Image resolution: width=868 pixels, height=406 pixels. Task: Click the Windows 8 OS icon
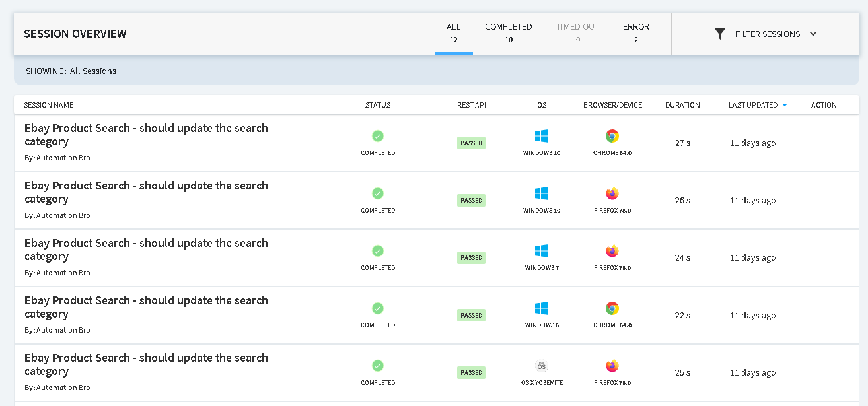[x=542, y=309]
